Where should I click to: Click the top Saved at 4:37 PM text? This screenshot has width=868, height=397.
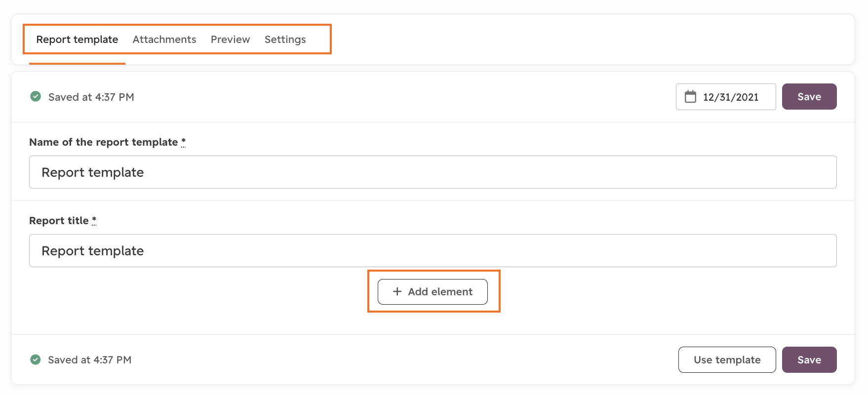(91, 97)
